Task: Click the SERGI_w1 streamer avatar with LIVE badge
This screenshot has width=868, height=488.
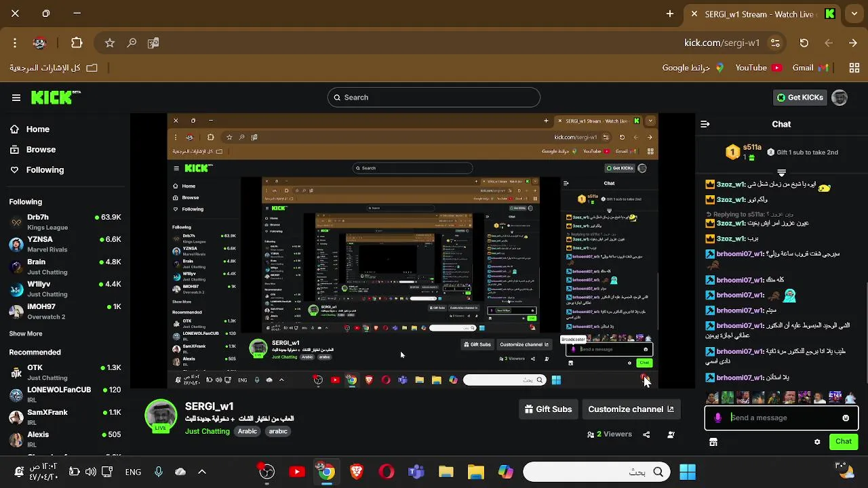Action: 161,416
